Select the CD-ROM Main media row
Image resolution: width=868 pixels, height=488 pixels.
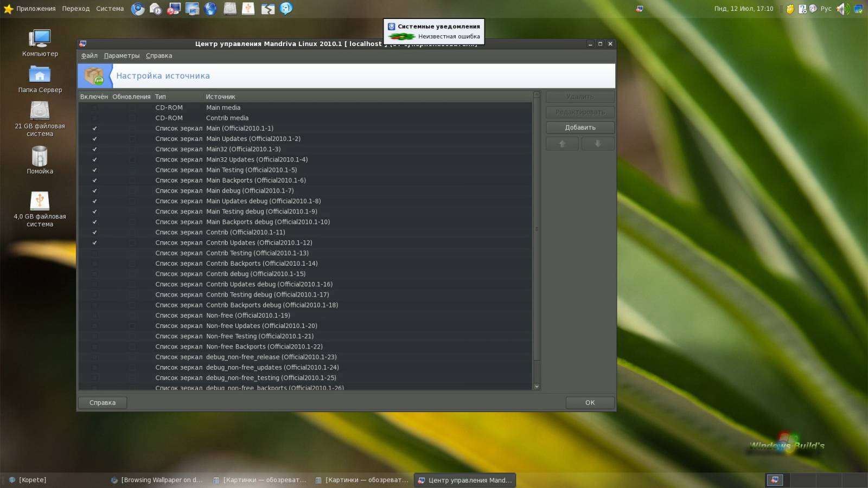[305, 107]
